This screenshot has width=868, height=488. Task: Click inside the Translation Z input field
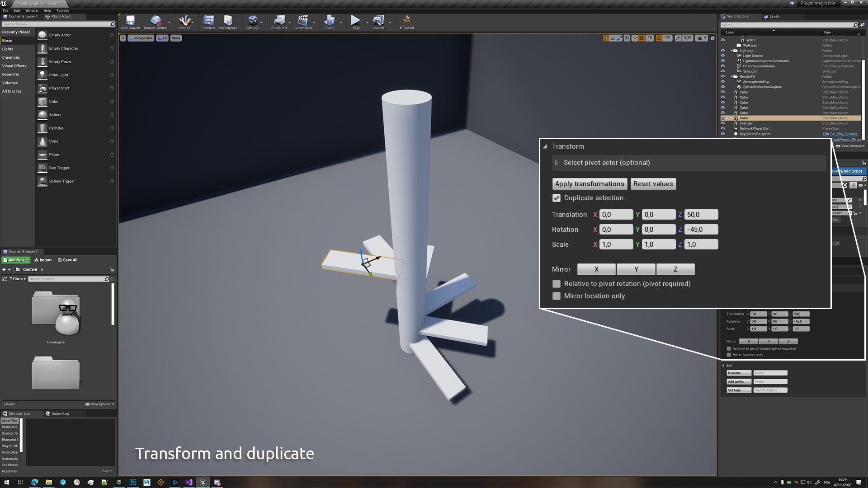[701, 214]
